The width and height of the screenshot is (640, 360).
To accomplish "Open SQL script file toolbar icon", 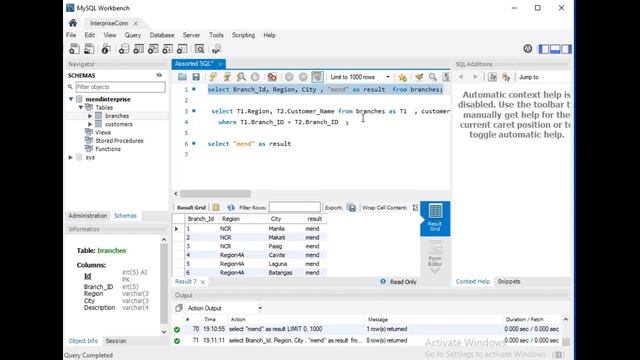I will click(89, 49).
